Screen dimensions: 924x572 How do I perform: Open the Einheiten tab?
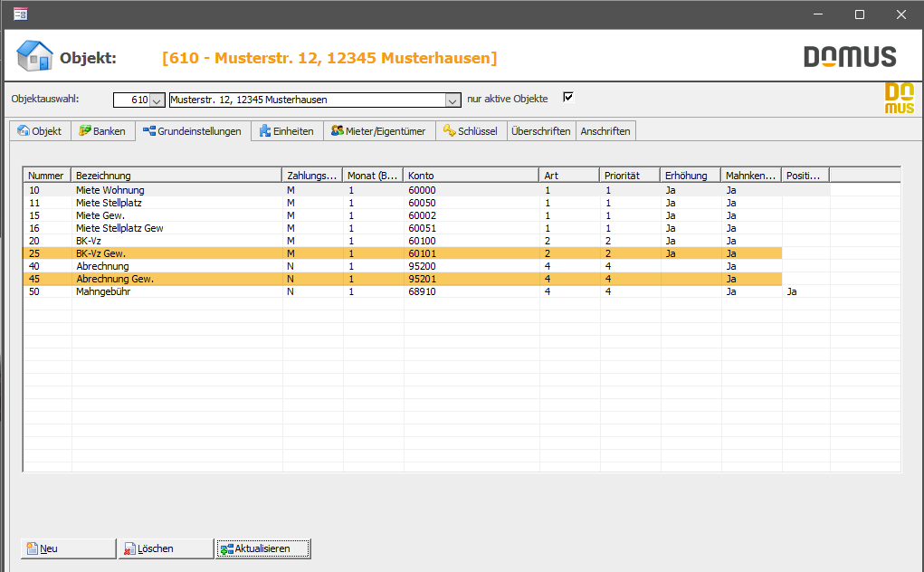[287, 130]
